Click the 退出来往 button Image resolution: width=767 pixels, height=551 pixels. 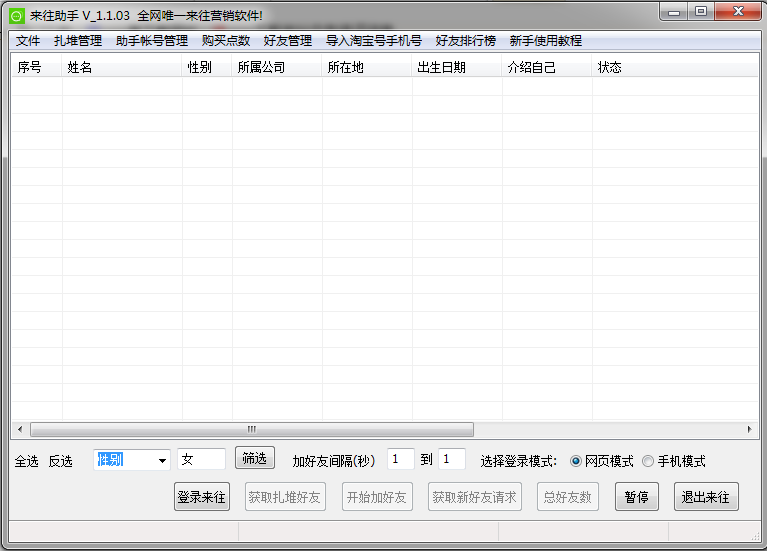(705, 497)
